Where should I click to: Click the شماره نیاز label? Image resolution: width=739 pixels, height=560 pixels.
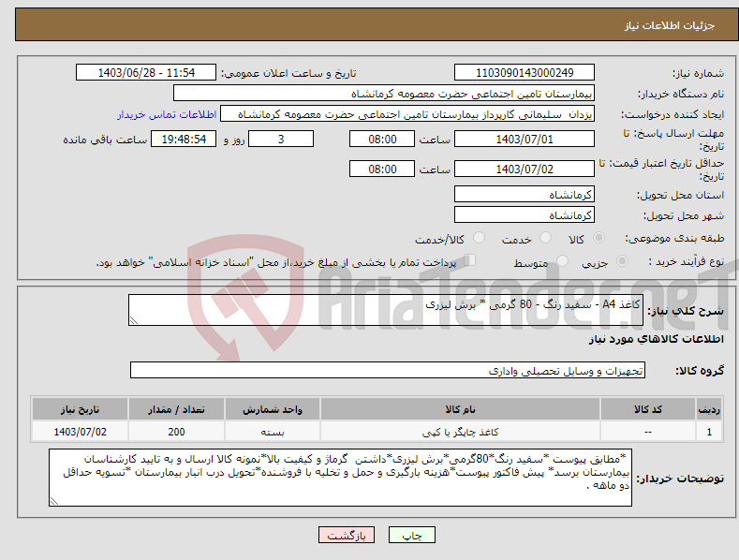[x=698, y=74]
